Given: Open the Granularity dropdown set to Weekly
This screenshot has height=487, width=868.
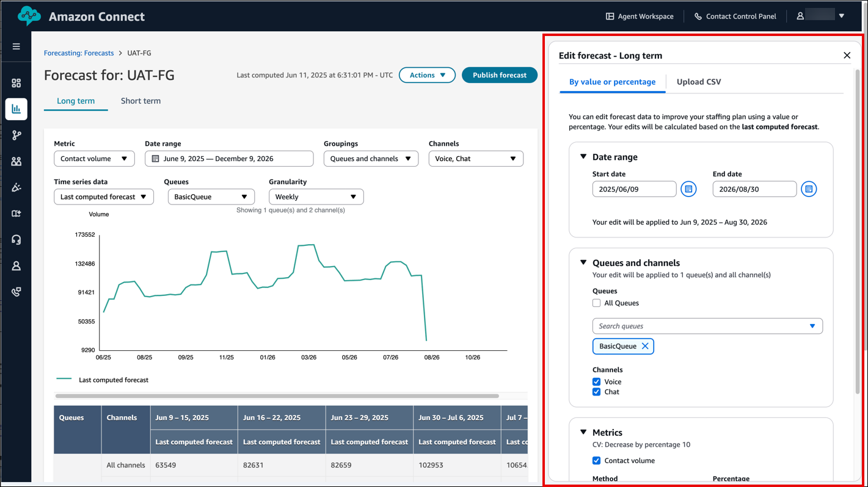Looking at the screenshot, I should [x=316, y=197].
